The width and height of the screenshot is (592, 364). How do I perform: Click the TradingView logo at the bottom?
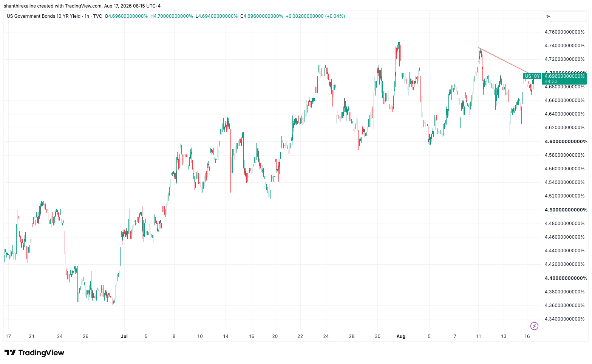coord(34,353)
